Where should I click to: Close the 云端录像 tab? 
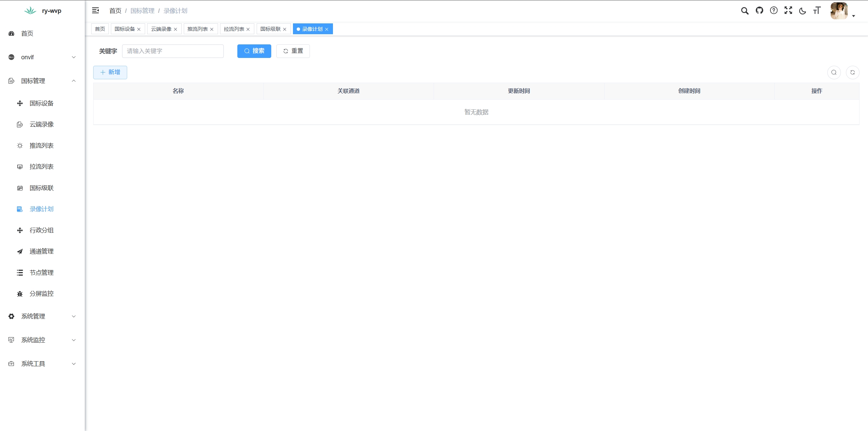(175, 29)
